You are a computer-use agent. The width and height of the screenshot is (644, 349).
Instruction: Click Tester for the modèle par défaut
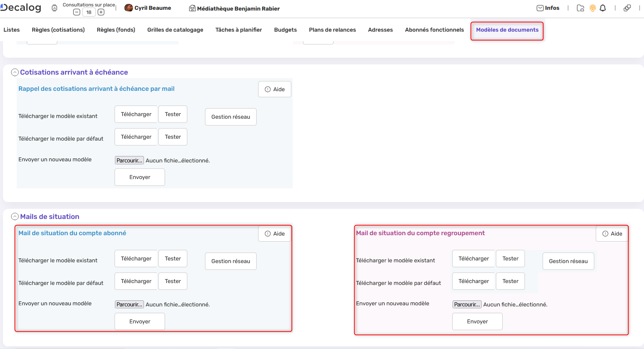point(173,136)
